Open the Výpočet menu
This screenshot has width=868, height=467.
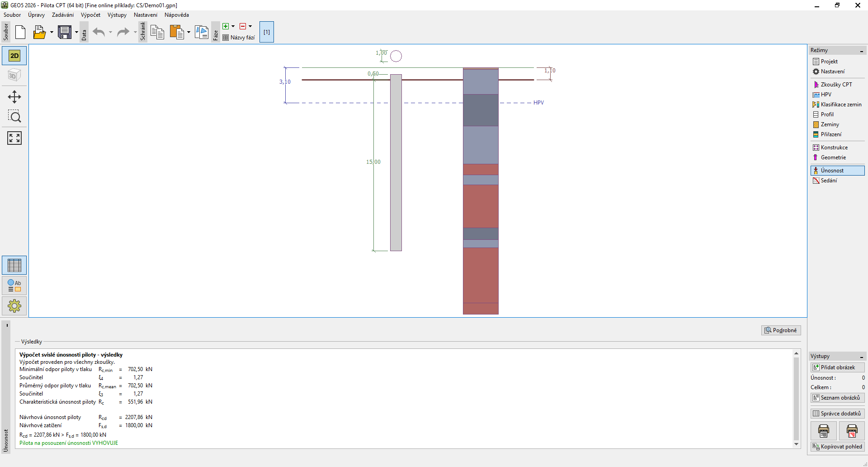pyautogui.click(x=90, y=15)
